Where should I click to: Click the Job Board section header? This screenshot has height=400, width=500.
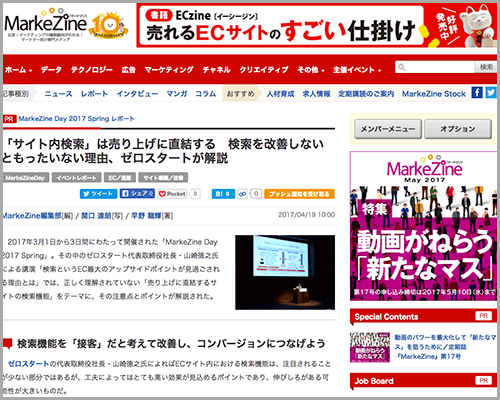(423, 381)
